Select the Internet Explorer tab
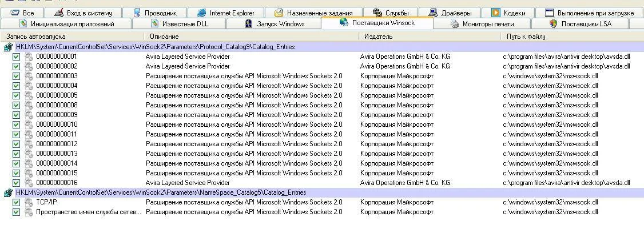This screenshot has width=644, height=237. point(226,13)
